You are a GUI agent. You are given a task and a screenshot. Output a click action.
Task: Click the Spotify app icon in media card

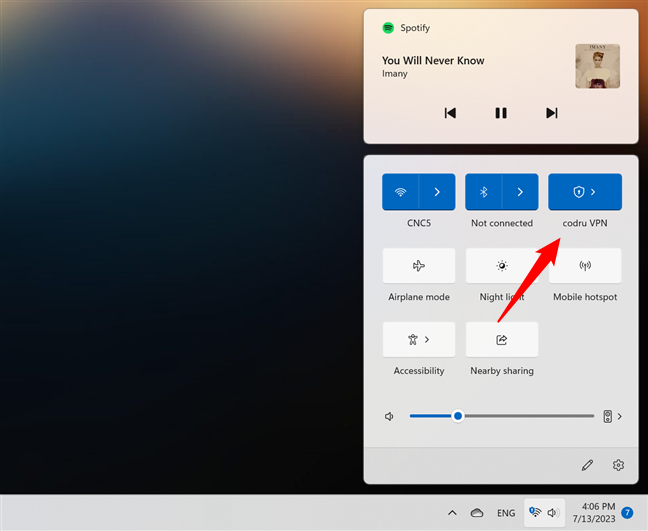click(x=388, y=28)
